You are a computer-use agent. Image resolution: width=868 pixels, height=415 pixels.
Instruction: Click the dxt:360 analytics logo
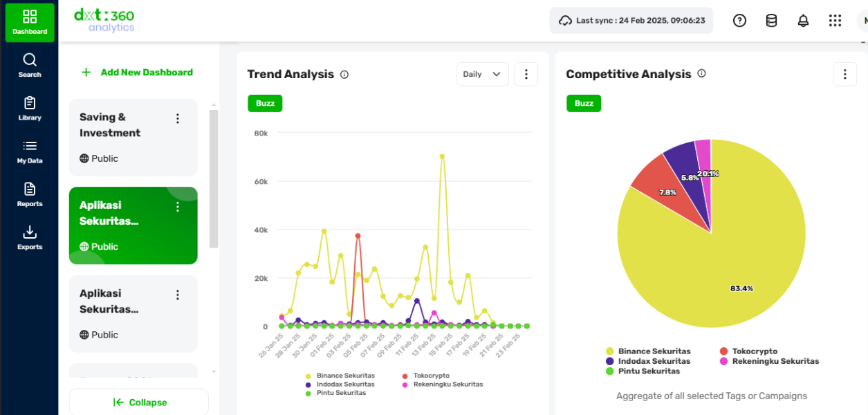pos(104,20)
